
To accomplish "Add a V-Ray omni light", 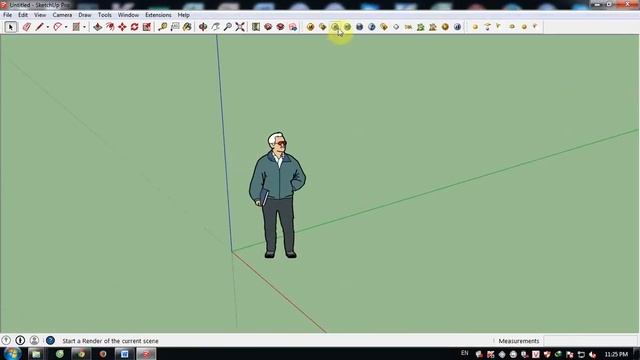I will (475, 27).
